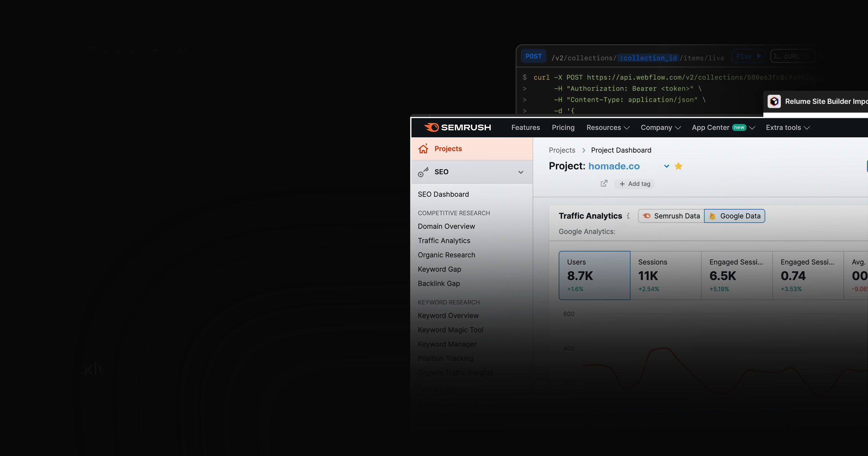Click the Projects home icon
The width and height of the screenshot is (868, 456).
coord(423,149)
